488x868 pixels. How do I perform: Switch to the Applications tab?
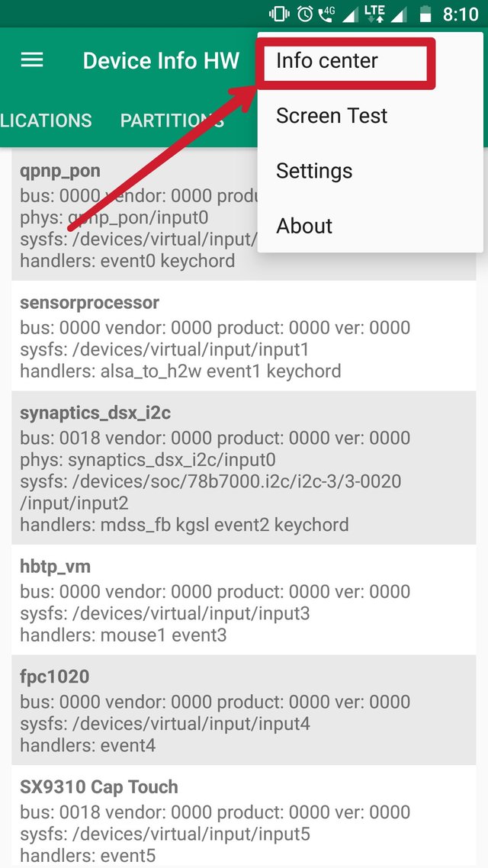pos(46,121)
